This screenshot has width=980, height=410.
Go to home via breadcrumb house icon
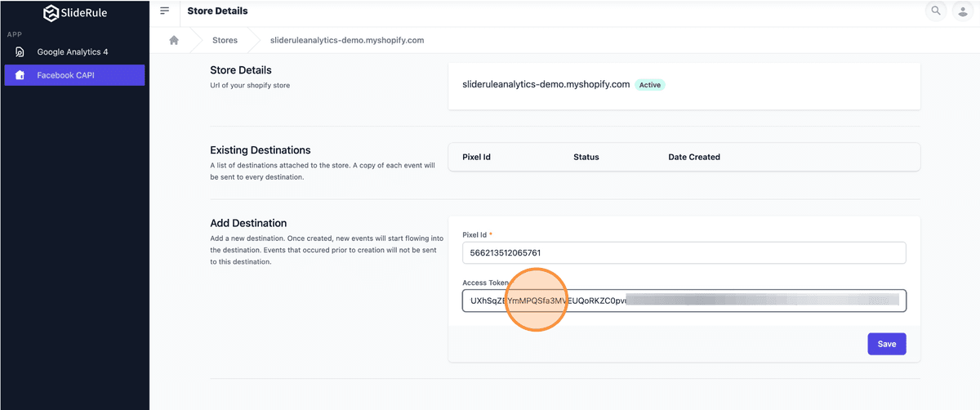(174, 40)
